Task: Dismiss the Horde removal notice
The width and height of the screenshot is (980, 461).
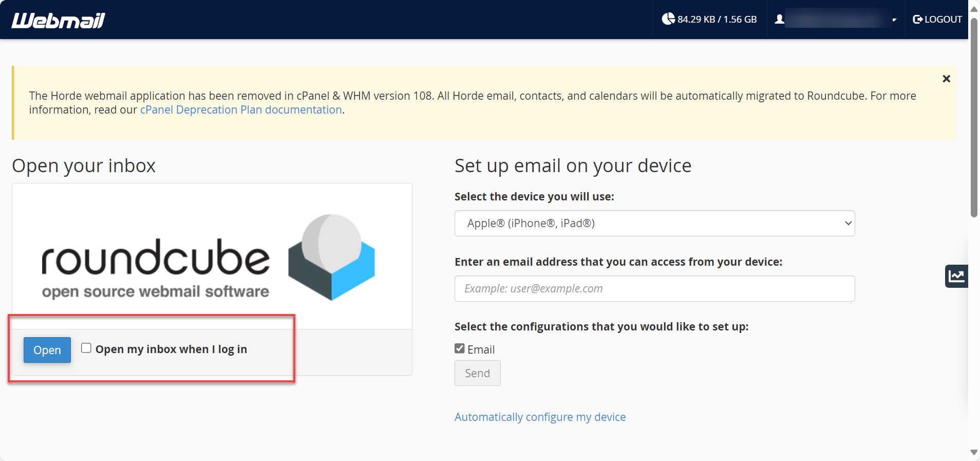Action: [x=947, y=79]
